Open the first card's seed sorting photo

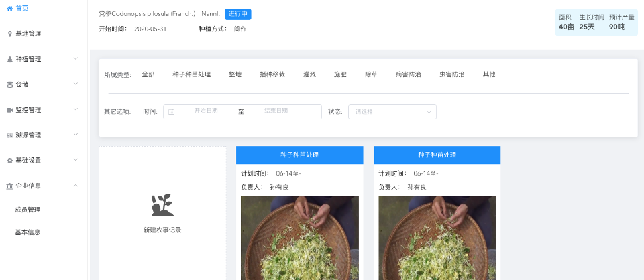tap(300, 238)
